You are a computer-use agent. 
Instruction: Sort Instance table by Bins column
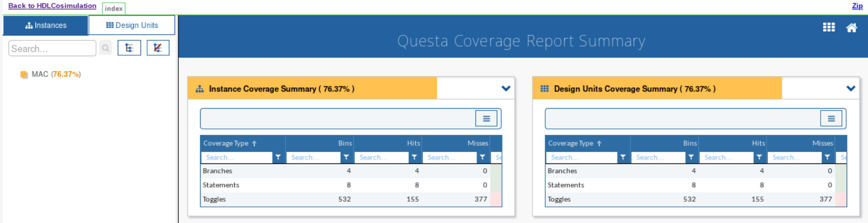[319, 143]
